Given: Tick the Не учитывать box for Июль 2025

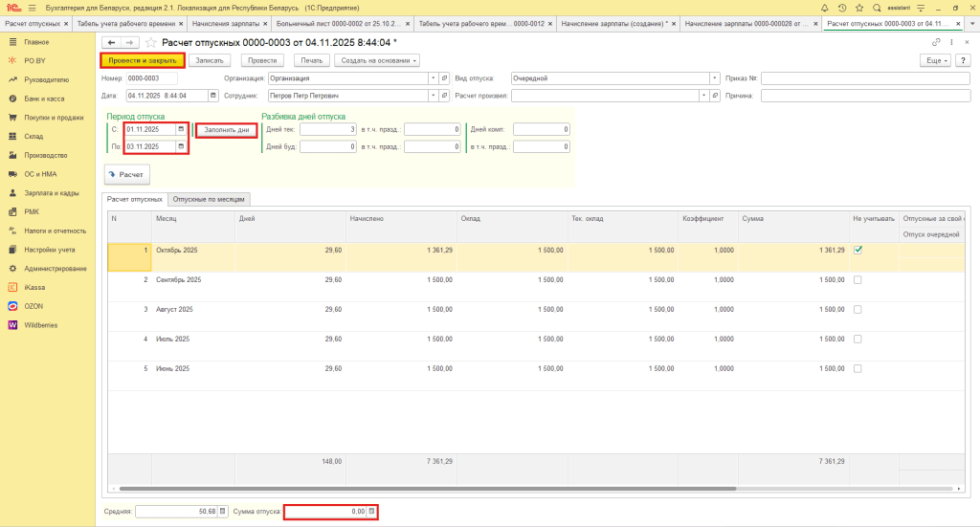Looking at the screenshot, I should click(857, 340).
